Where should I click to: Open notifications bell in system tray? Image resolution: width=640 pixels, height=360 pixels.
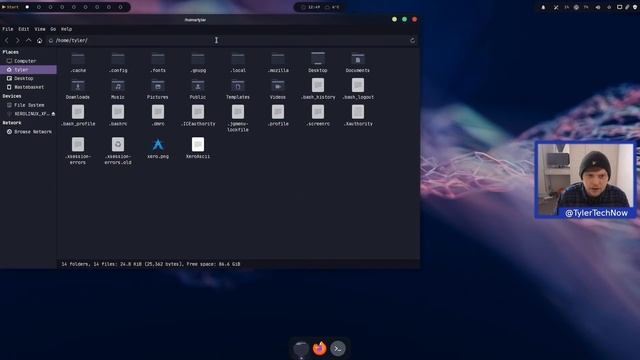point(543,7)
